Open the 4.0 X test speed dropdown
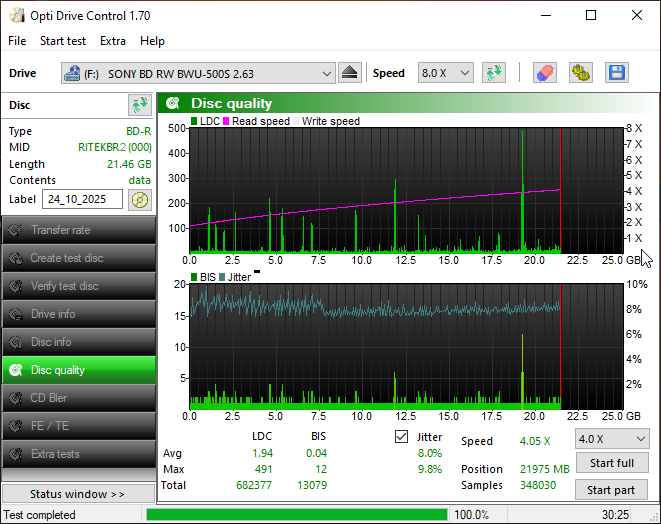 (x=611, y=439)
